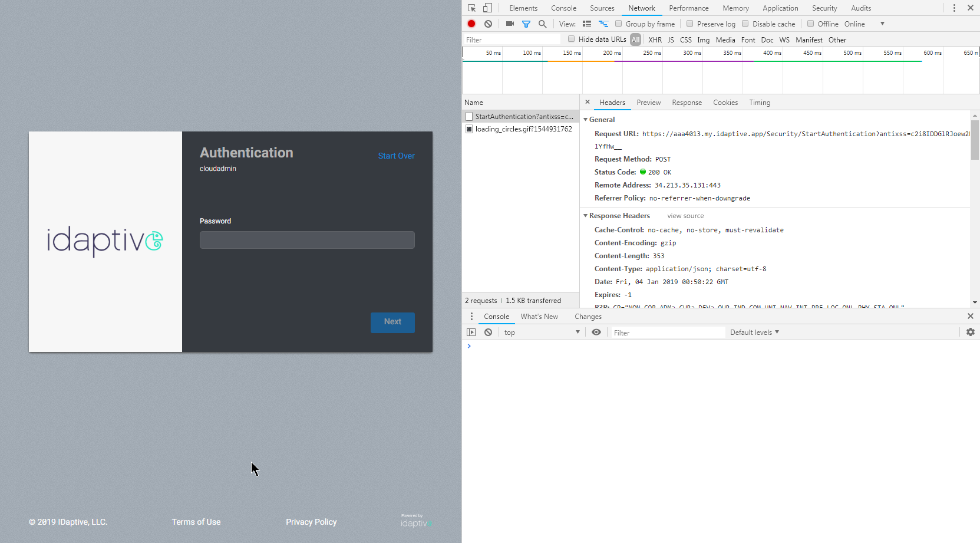
Task: Open DevTools customize three-dot menu
Action: point(954,8)
